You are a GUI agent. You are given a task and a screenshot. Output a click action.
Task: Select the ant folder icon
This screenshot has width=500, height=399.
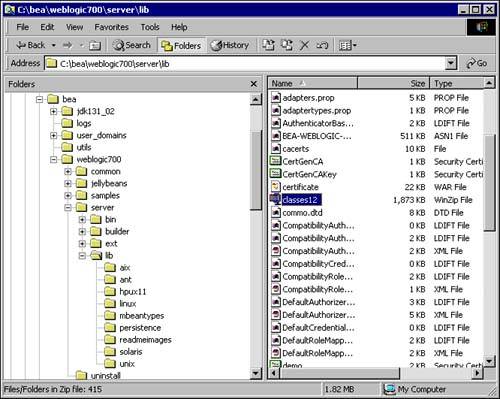(110, 280)
